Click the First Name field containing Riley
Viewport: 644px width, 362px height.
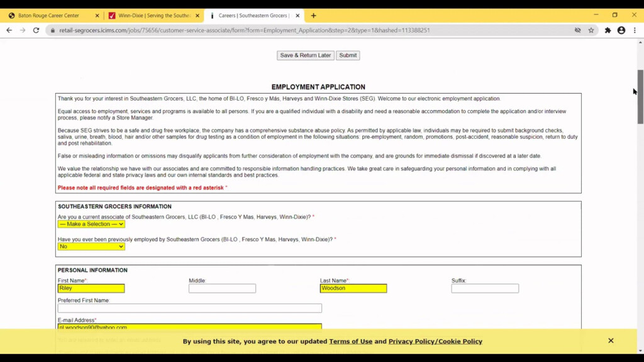(91, 288)
